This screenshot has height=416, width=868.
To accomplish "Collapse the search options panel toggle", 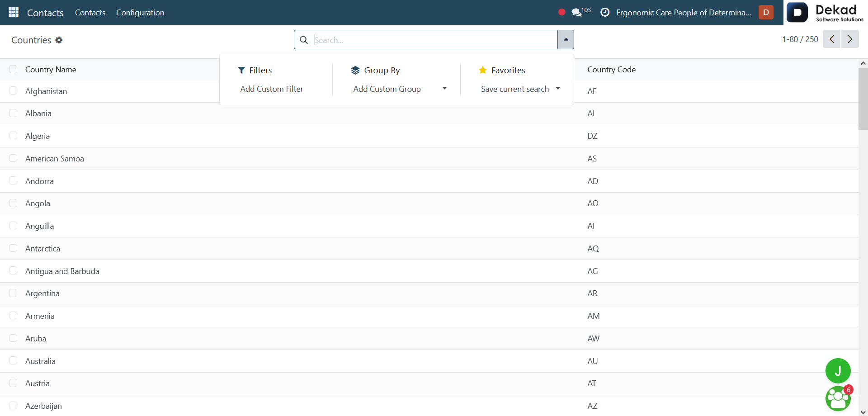I will point(566,40).
